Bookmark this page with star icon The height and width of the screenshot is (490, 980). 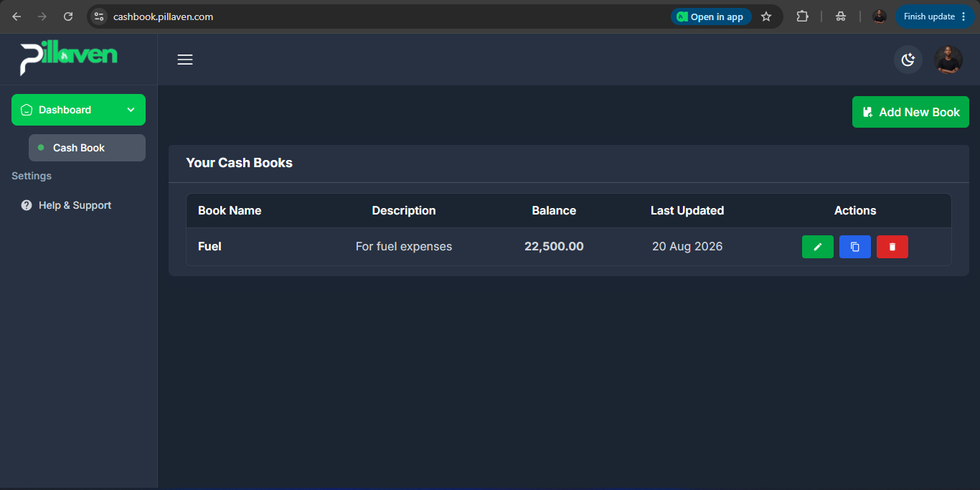(x=766, y=17)
